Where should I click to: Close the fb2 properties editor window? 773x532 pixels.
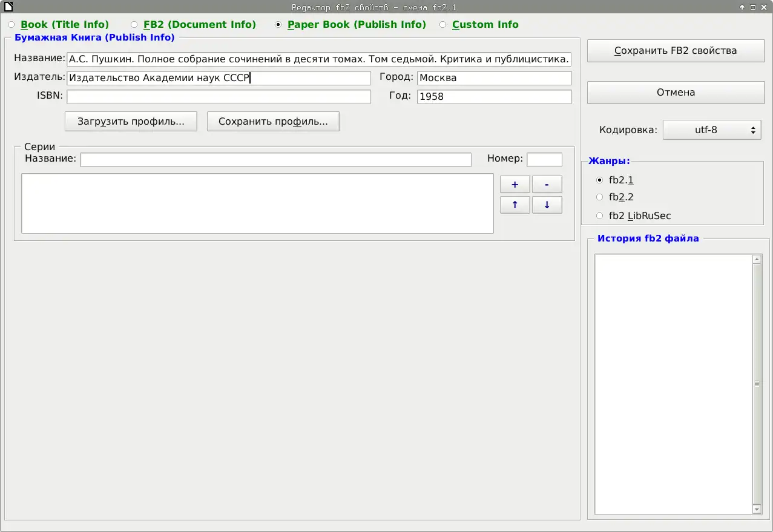coord(765,7)
